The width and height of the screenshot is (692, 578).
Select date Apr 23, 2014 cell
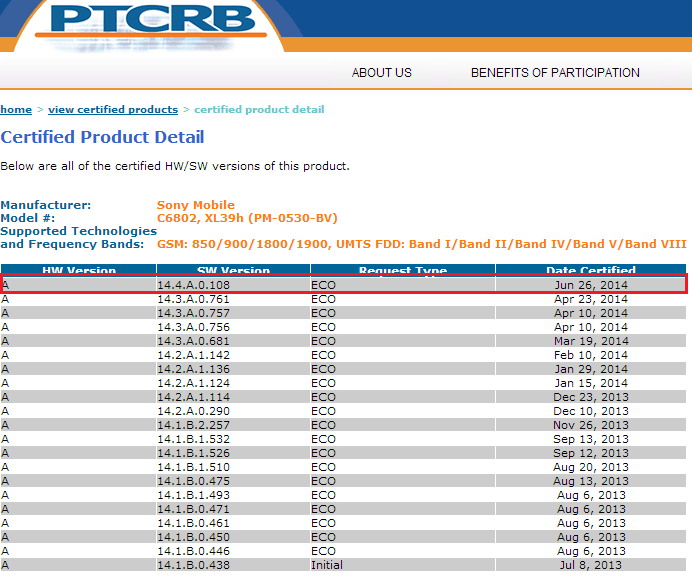(x=591, y=299)
